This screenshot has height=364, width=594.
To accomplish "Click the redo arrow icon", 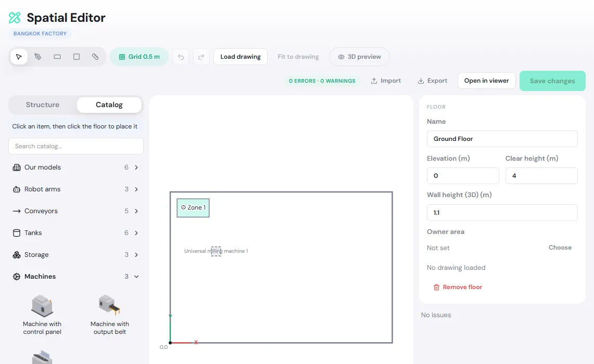I will tap(201, 57).
